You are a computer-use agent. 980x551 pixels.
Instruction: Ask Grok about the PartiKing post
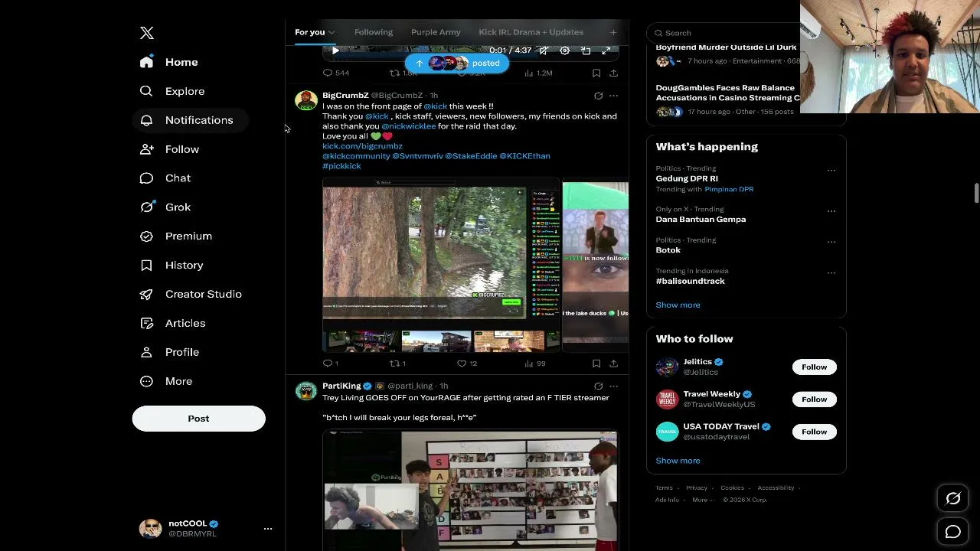coord(598,386)
